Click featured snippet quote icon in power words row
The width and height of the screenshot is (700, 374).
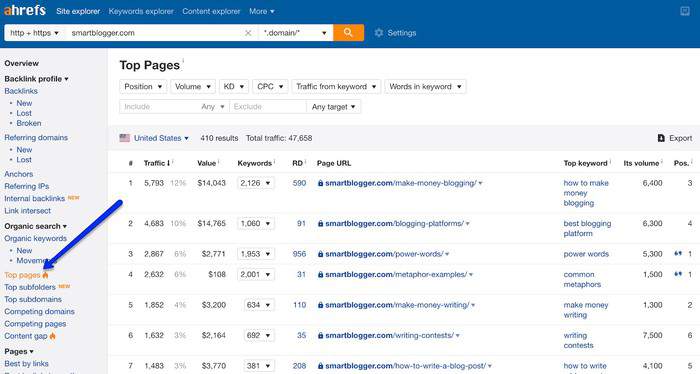(x=678, y=253)
